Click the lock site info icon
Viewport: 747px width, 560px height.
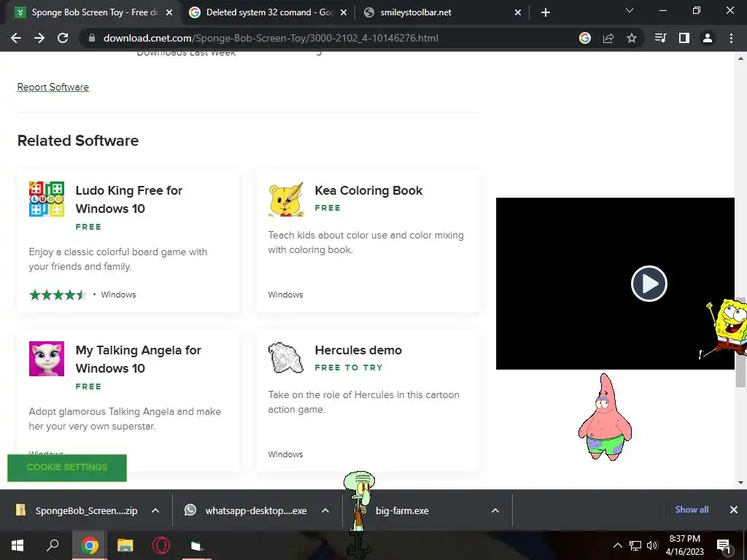(92, 38)
